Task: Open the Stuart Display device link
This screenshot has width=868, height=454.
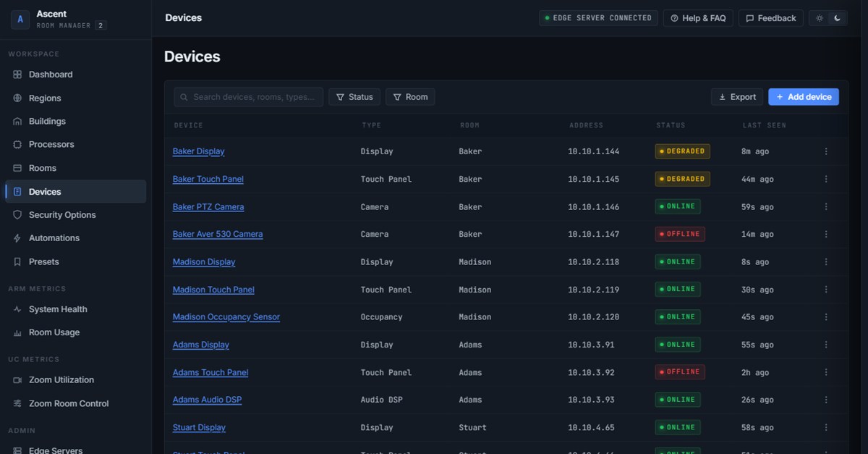Action: [x=199, y=428]
